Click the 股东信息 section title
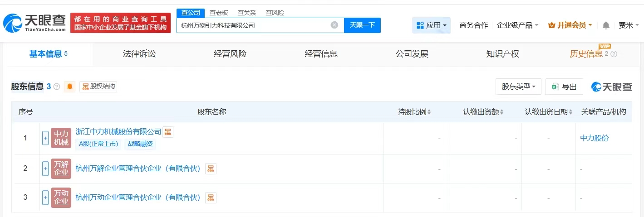644x217 pixels. click(27, 87)
